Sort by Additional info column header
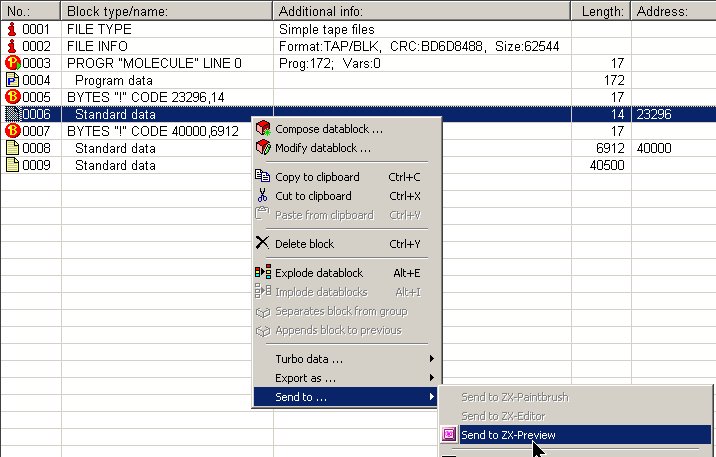This screenshot has width=716, height=457. coord(422,11)
